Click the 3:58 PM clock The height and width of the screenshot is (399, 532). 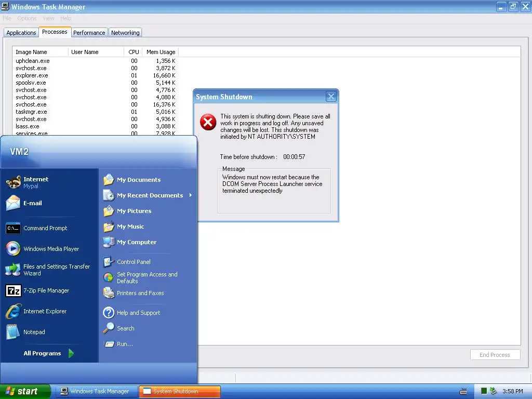point(512,391)
